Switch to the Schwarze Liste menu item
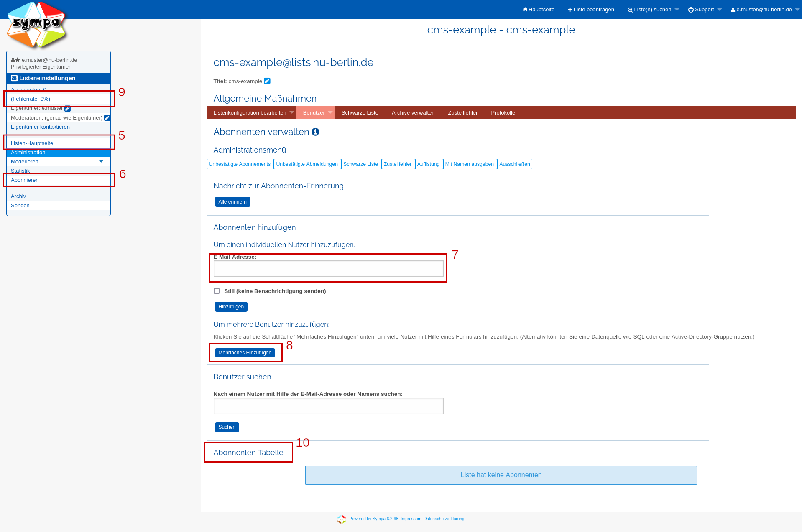 [x=360, y=113]
